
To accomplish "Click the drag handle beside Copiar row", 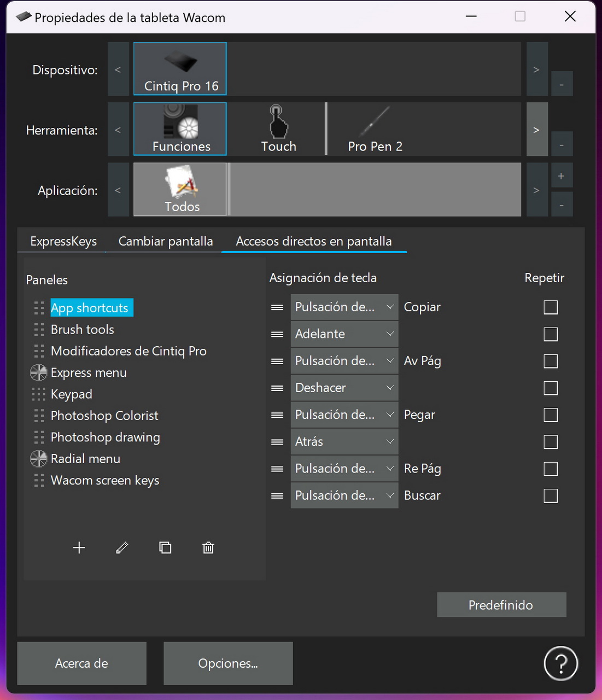I will (x=277, y=307).
